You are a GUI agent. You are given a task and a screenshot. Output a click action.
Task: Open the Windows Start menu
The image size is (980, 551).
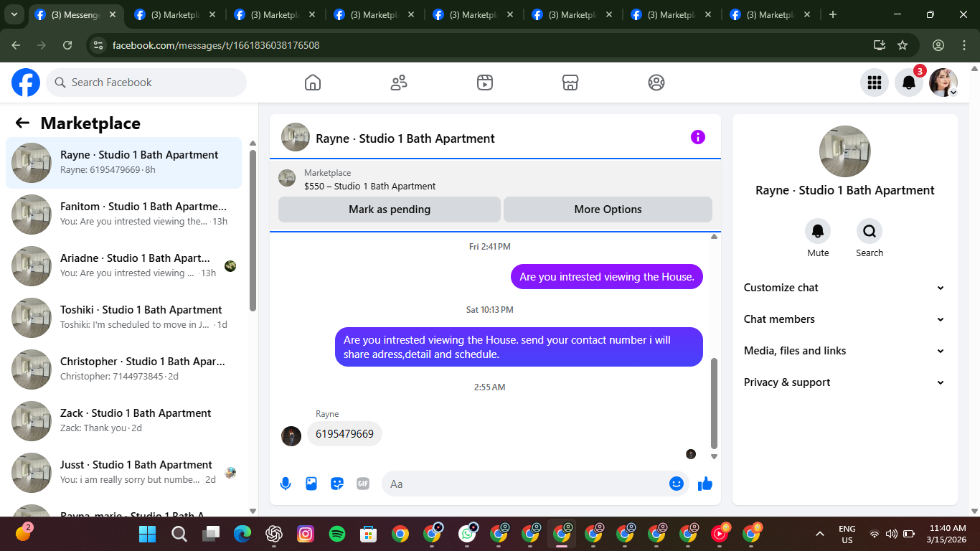tap(147, 534)
